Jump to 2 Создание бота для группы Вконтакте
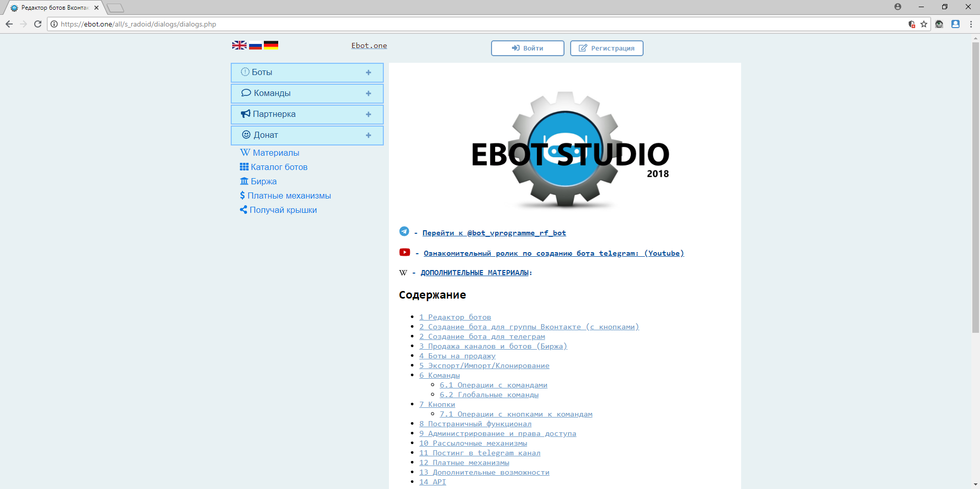The height and width of the screenshot is (489, 980). tap(529, 327)
